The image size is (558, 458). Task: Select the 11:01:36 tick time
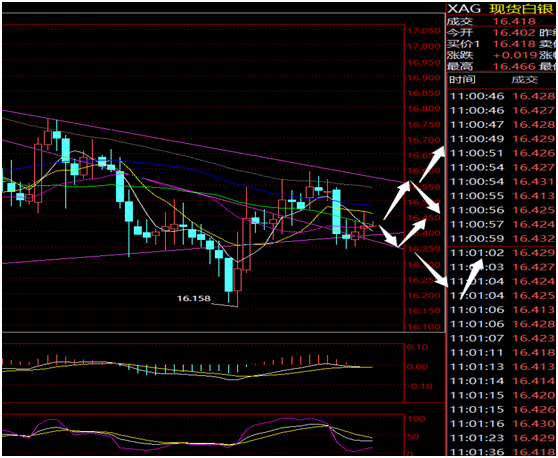click(477, 452)
